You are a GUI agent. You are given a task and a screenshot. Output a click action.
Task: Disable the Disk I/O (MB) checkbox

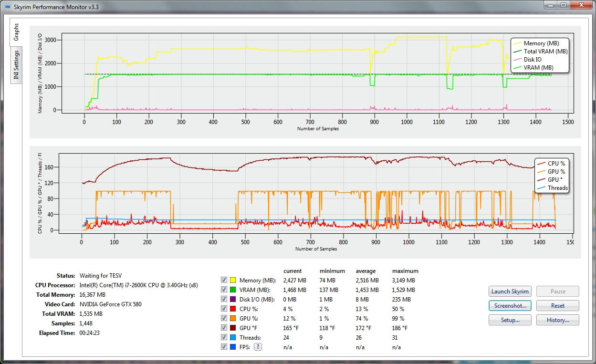[x=224, y=299]
